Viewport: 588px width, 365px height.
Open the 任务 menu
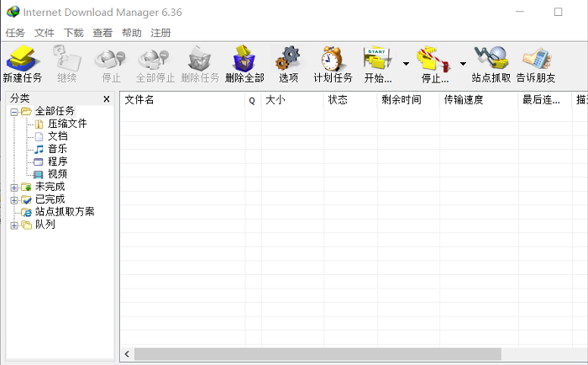[x=15, y=33]
